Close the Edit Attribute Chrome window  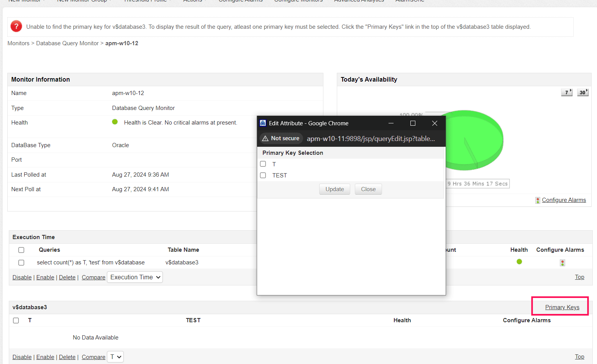(435, 123)
